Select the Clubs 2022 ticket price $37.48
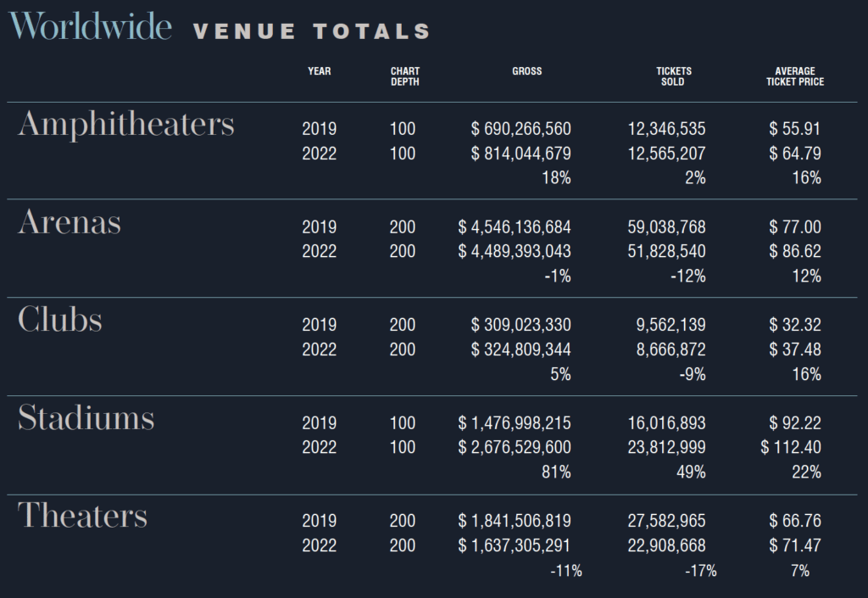The width and height of the screenshot is (868, 598). coord(795,349)
